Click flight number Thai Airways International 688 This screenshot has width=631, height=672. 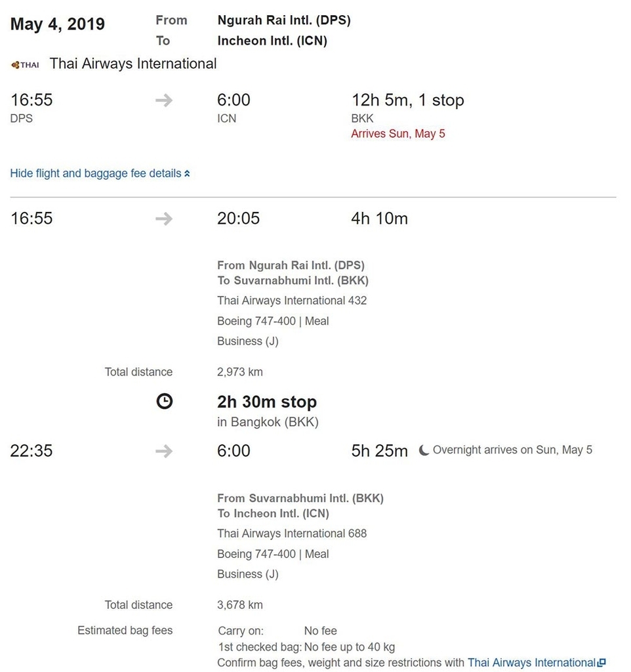292,534
